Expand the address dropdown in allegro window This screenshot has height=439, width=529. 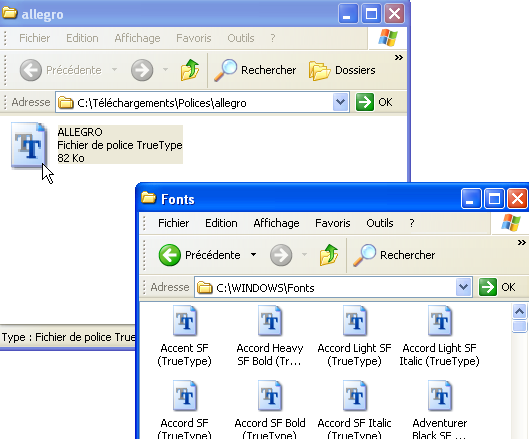(x=340, y=102)
